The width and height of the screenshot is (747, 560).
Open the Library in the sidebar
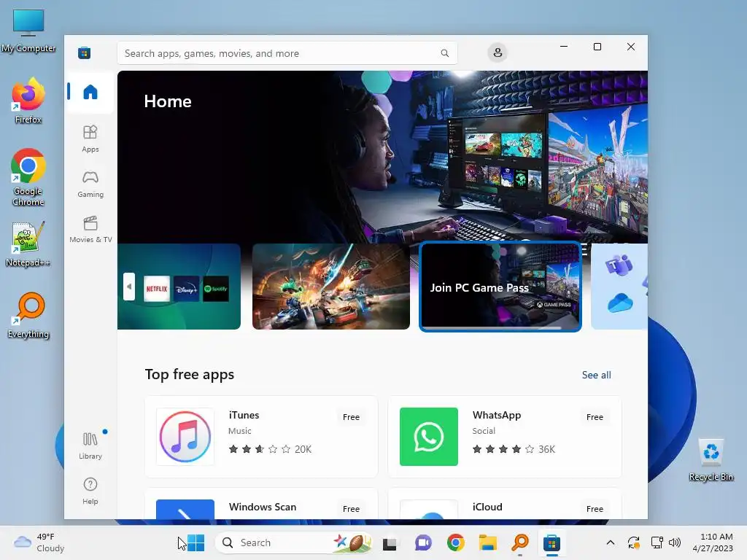[90, 446]
